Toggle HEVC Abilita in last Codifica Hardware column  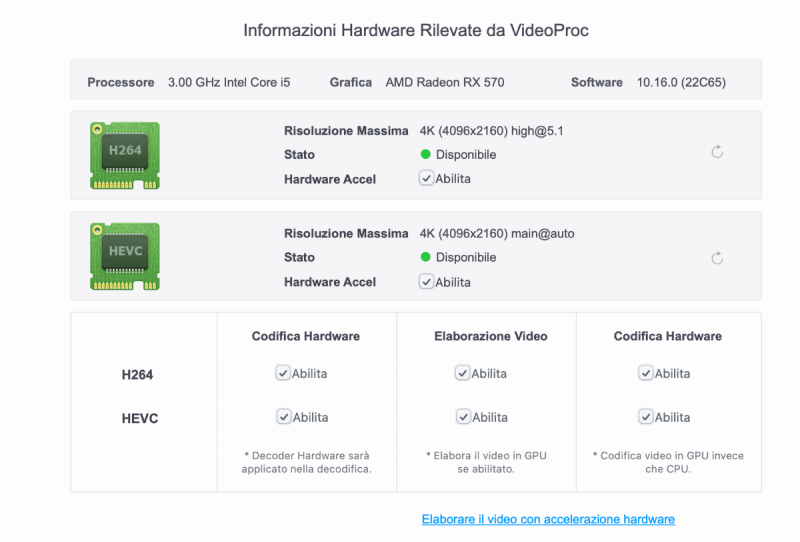pyautogui.click(x=645, y=417)
